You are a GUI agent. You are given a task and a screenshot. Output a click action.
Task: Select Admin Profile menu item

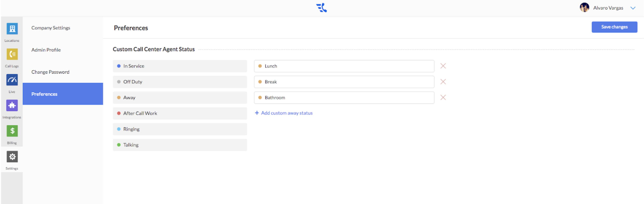click(x=46, y=50)
